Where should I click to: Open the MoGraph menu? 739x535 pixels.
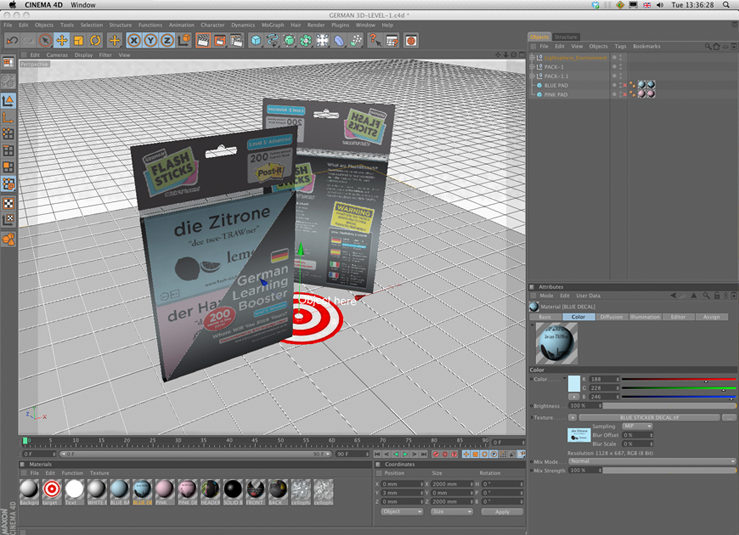click(273, 25)
